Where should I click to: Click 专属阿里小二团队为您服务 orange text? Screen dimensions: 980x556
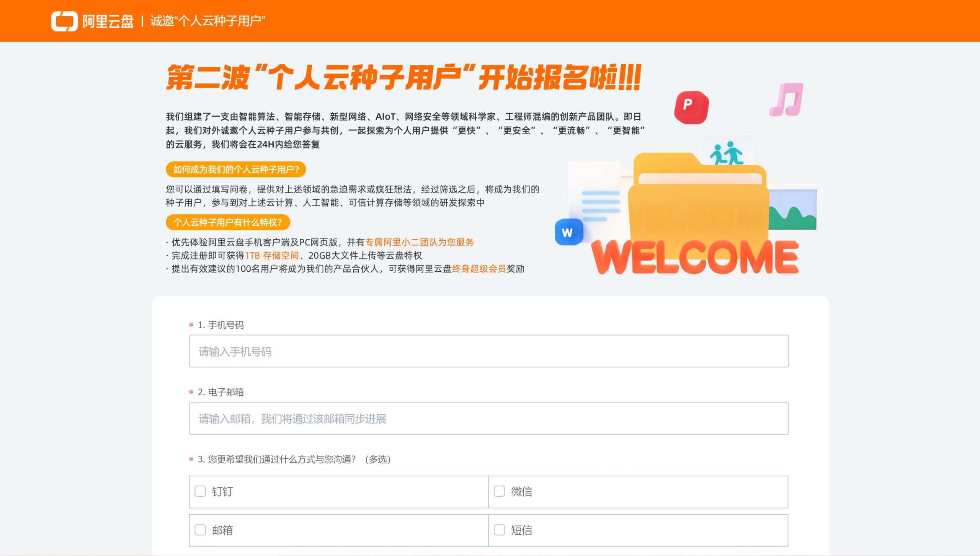[x=420, y=242]
